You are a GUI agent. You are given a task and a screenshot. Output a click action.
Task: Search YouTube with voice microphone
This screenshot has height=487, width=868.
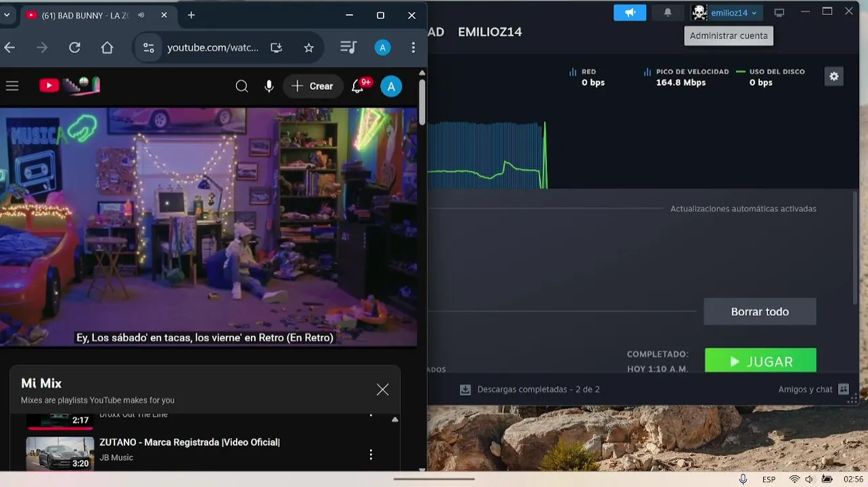269,86
